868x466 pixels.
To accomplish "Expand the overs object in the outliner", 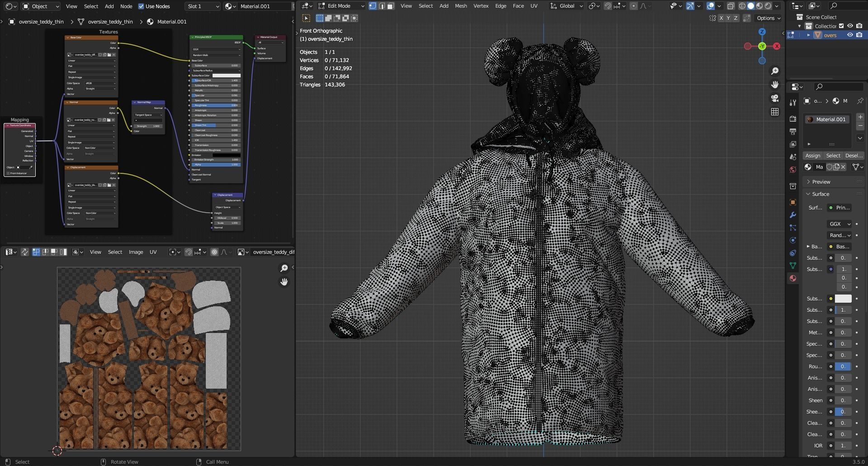I will click(808, 35).
